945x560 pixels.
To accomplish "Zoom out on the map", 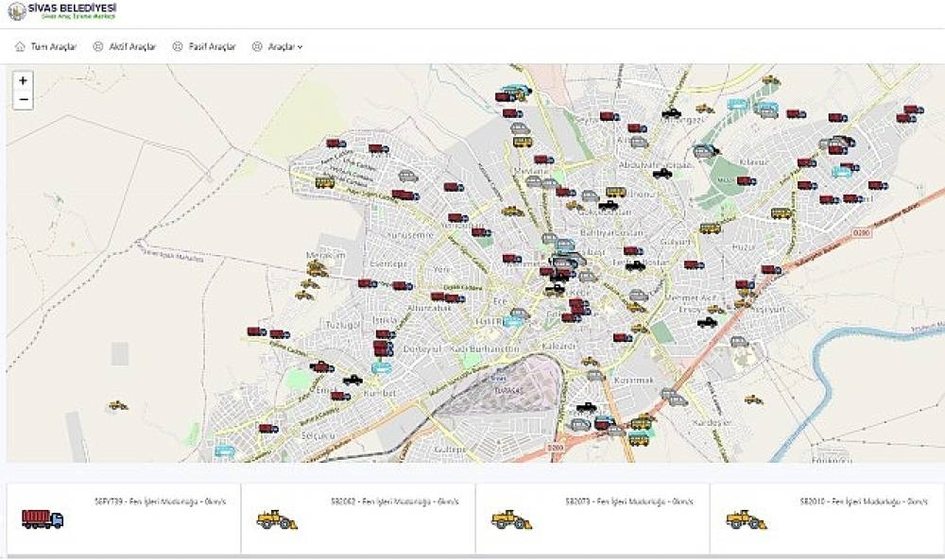I will click(x=23, y=100).
